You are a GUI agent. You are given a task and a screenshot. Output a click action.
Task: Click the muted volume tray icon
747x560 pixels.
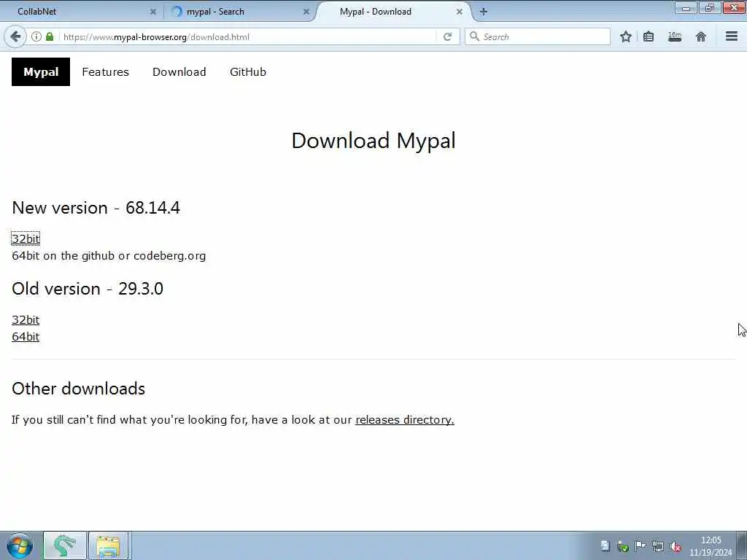coord(675,547)
